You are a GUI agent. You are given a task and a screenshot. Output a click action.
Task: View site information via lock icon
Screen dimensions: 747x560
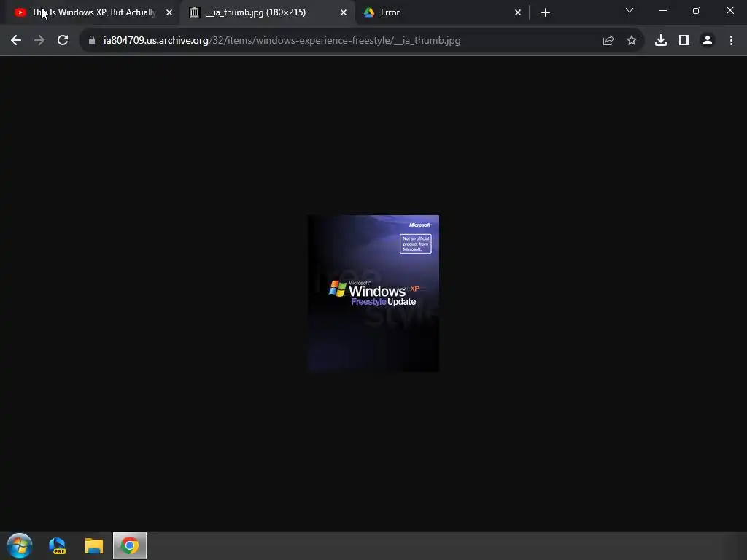coord(92,41)
